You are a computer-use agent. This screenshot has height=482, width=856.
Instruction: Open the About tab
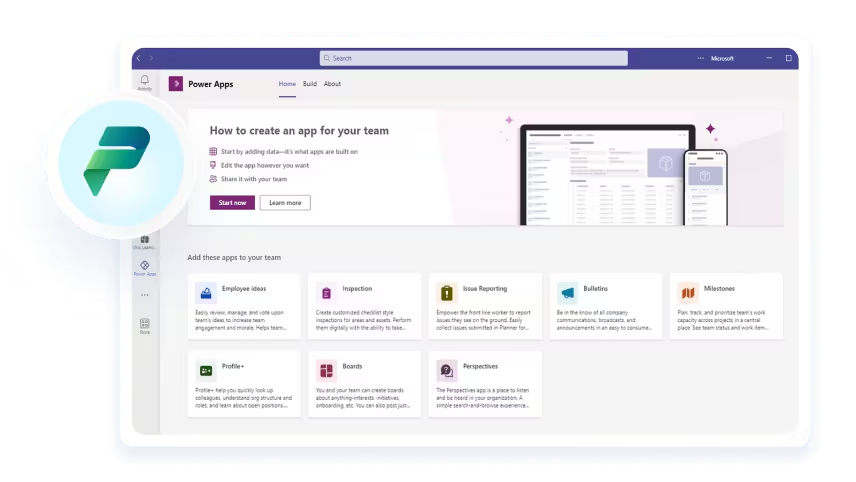pyautogui.click(x=332, y=84)
